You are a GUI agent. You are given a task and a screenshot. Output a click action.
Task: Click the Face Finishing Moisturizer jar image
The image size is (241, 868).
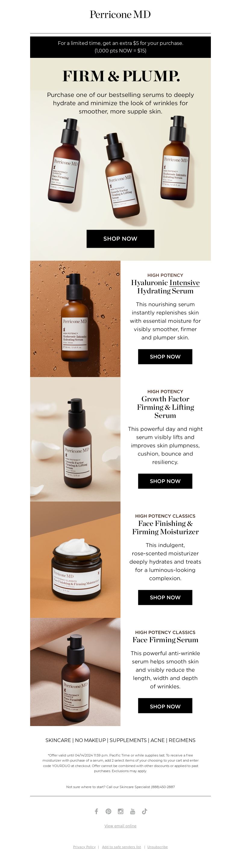[75, 559]
